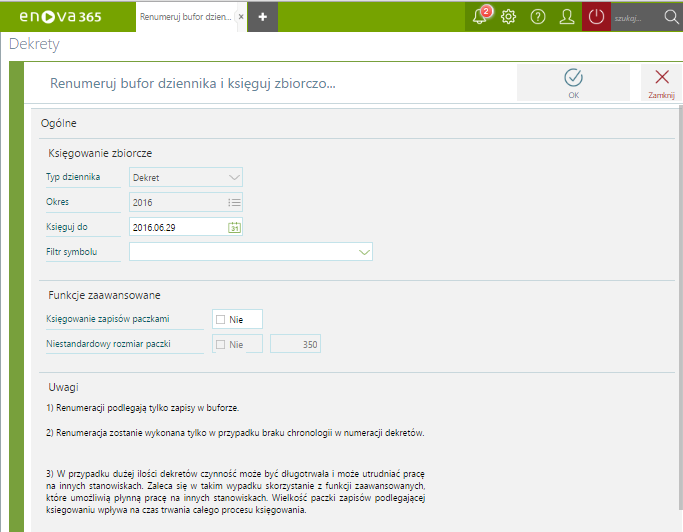Click note 2 about braku chronologii
The width and height of the screenshot is (683, 532).
pyautogui.click(x=235, y=433)
